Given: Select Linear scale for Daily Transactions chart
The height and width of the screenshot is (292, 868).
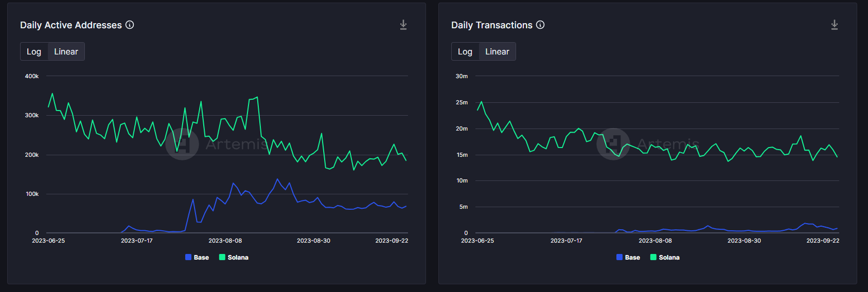Looking at the screenshot, I should 497,51.
